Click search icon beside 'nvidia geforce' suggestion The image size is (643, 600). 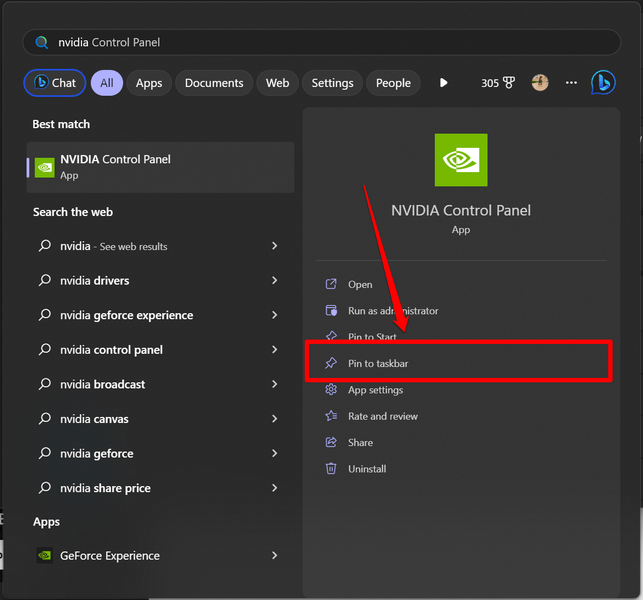(45, 453)
